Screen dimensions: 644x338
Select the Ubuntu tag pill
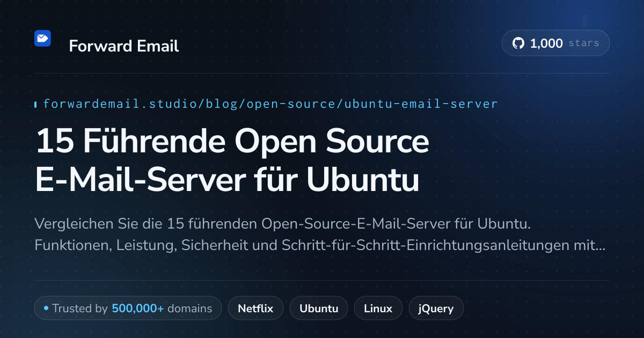(x=319, y=308)
